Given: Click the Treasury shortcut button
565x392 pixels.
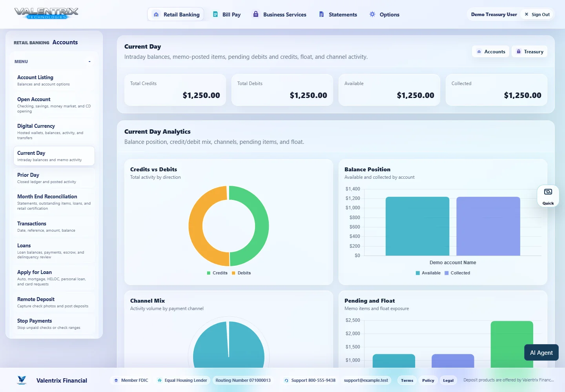Looking at the screenshot, I should pos(529,52).
